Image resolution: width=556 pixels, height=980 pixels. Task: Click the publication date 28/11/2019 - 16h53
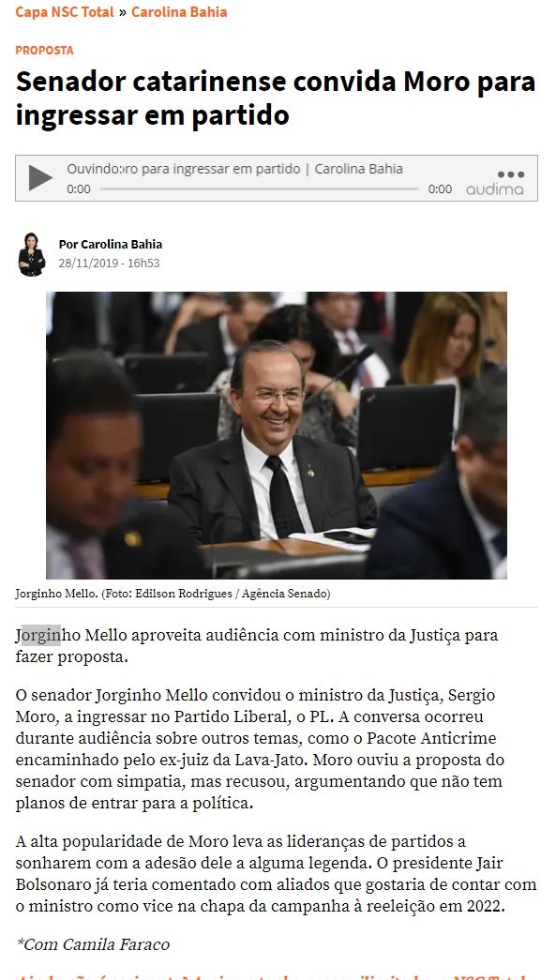(110, 264)
